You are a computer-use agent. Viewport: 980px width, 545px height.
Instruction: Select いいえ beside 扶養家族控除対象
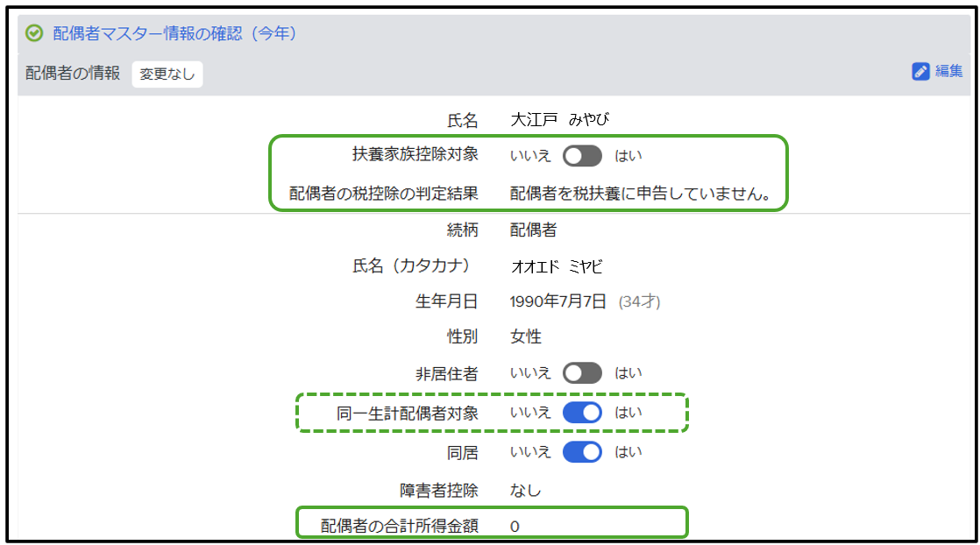coord(530,156)
